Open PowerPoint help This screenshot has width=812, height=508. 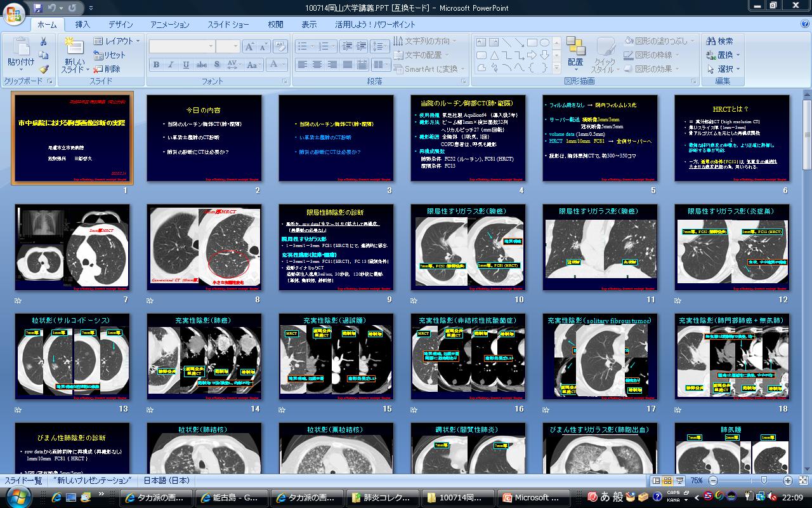[x=805, y=24]
